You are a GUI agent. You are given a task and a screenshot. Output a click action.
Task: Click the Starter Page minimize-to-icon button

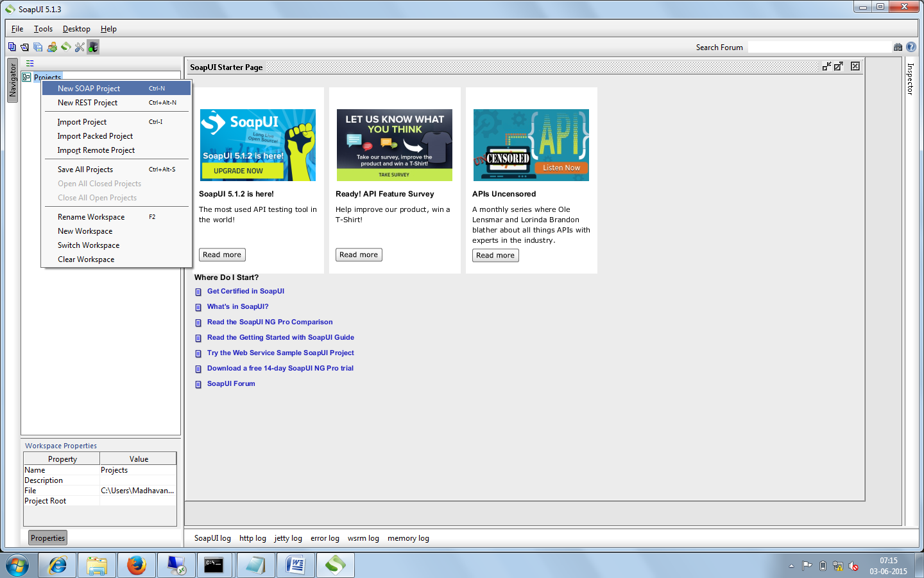tap(827, 66)
